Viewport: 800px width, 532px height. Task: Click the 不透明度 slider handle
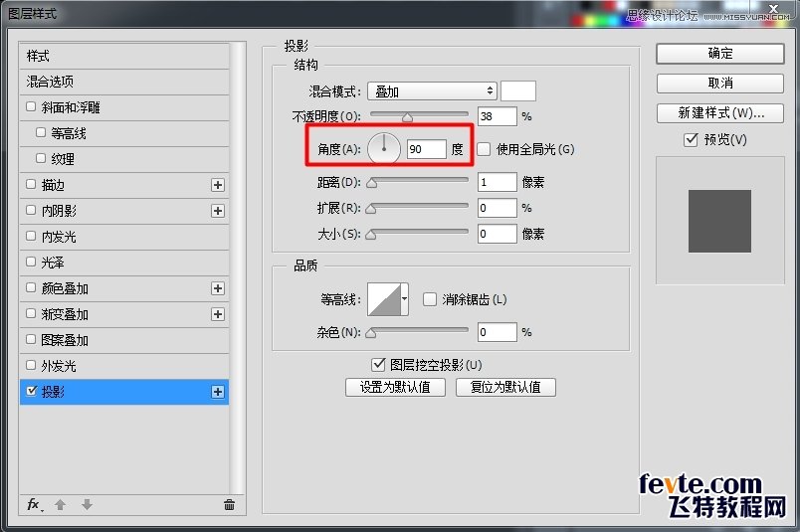tap(407, 117)
